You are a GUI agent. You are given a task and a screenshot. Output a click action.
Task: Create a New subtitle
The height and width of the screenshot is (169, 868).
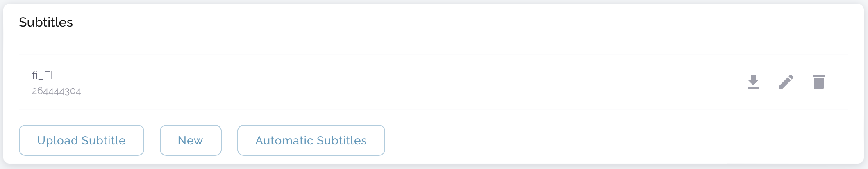191,140
